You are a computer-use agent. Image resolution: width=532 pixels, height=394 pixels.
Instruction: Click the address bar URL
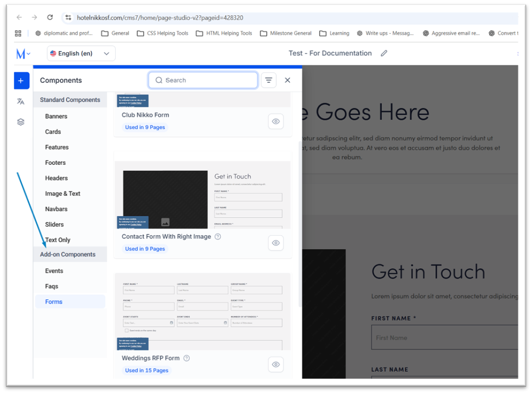pos(160,17)
